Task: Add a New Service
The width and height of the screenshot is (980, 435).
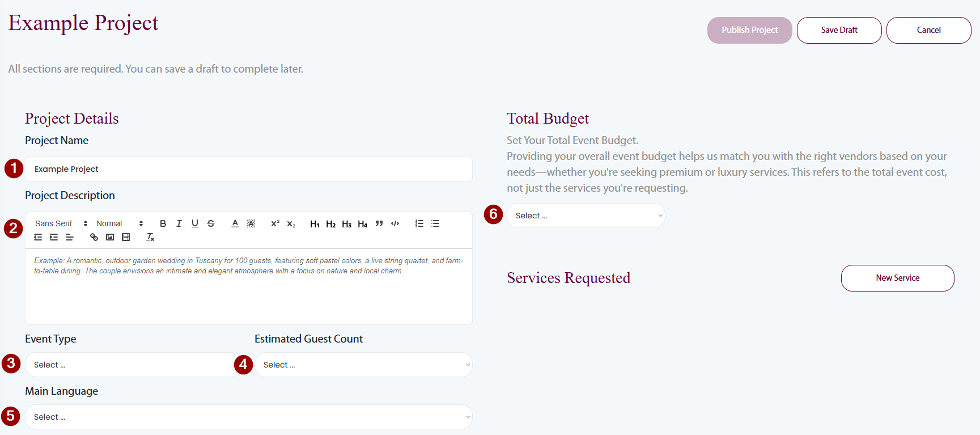Action: [x=897, y=278]
